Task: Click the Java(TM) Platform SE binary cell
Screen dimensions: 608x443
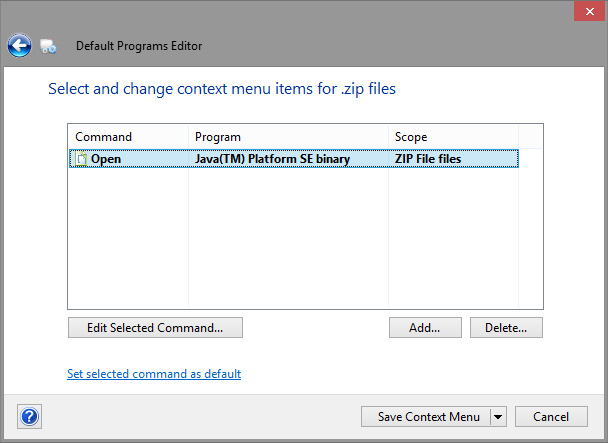Action: click(272, 158)
